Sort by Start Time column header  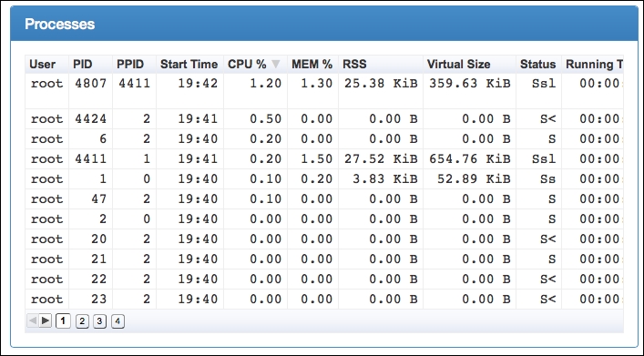click(x=189, y=65)
